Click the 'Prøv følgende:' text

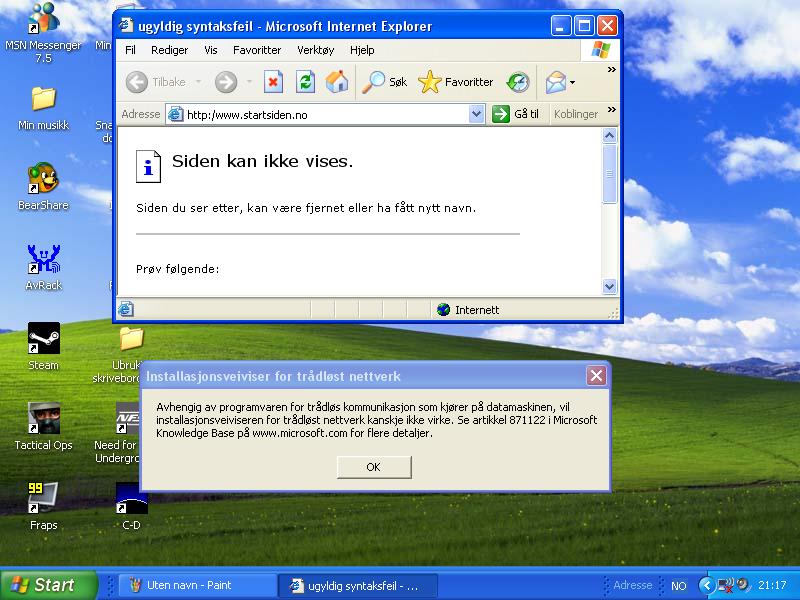(x=178, y=269)
